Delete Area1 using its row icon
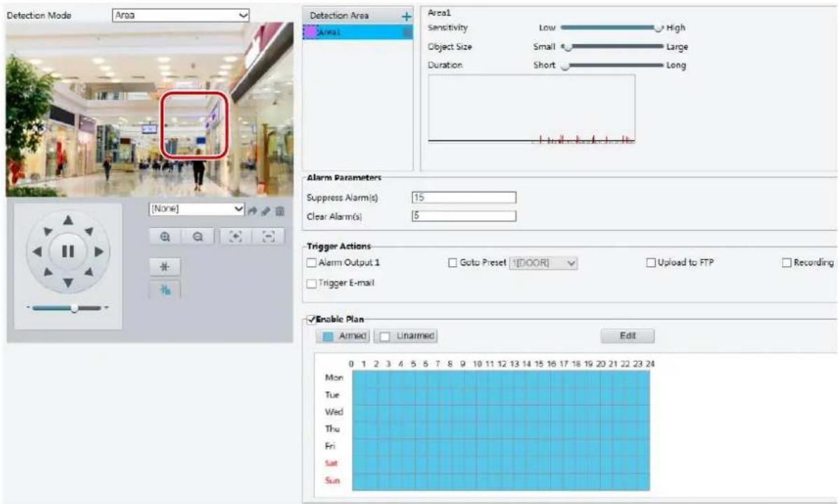838x504 pixels. 407,33
